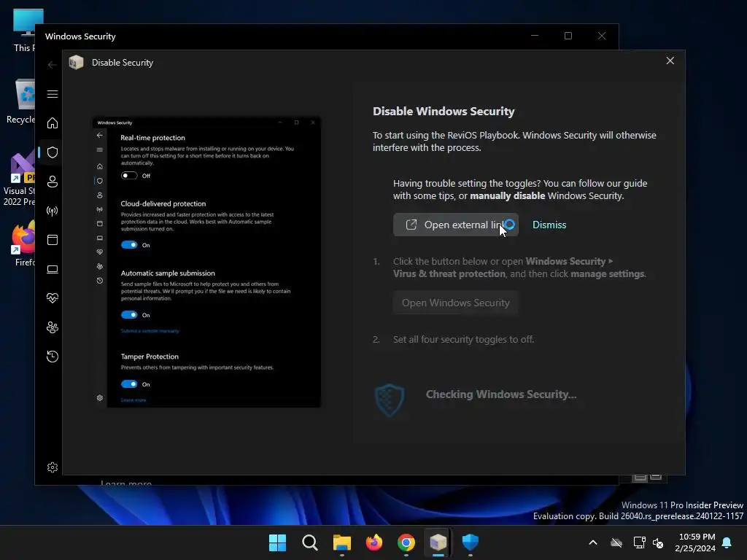Select the This PC desktop icon
This screenshot has height=560, width=747.
[x=24, y=31]
